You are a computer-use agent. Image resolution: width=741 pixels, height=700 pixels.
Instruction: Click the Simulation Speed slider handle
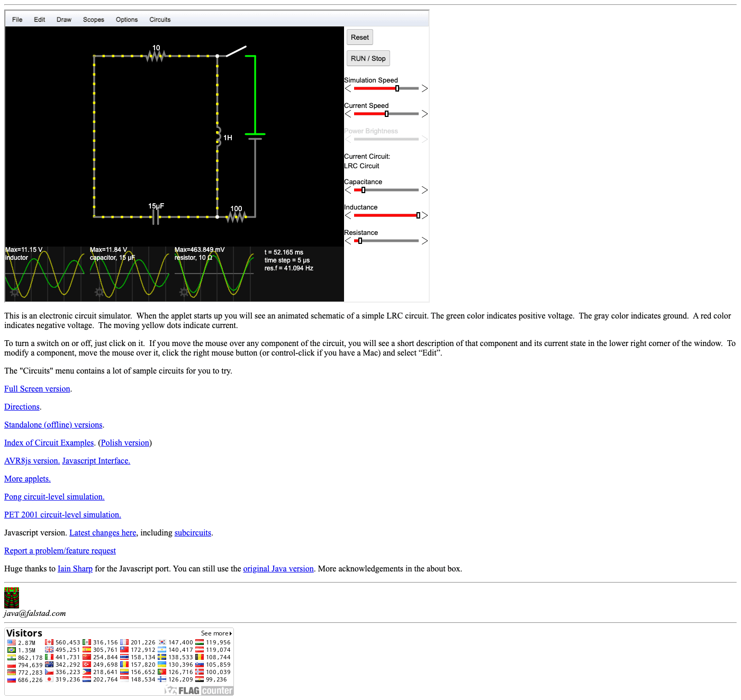click(397, 88)
